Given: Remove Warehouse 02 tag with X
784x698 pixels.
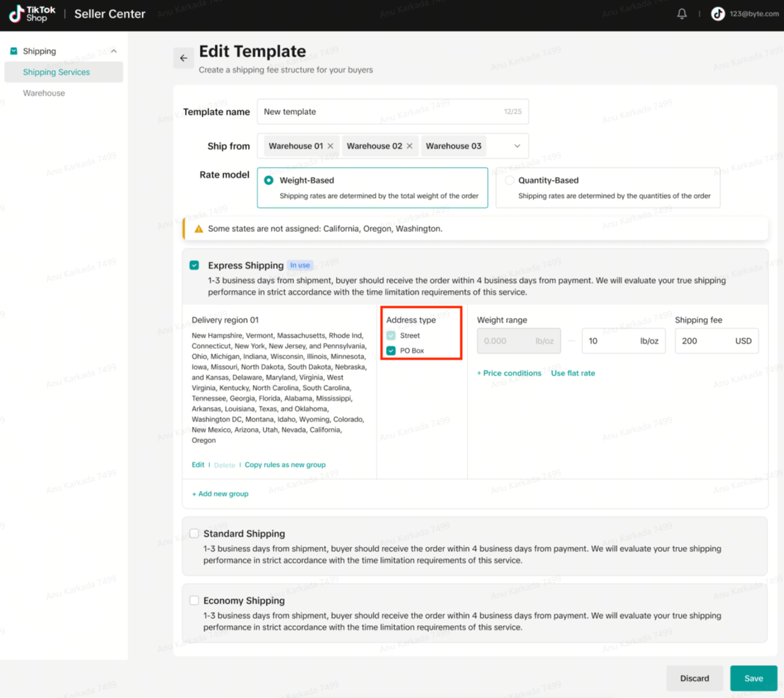Looking at the screenshot, I should pyautogui.click(x=410, y=146).
